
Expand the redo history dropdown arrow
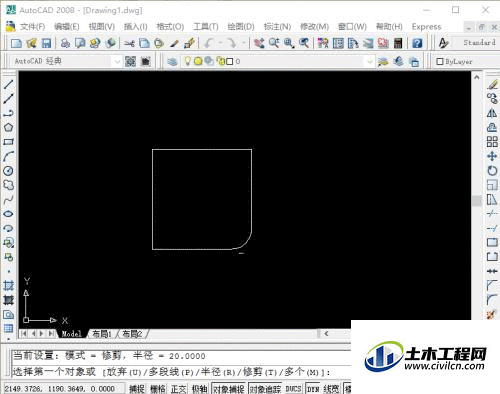(x=244, y=43)
